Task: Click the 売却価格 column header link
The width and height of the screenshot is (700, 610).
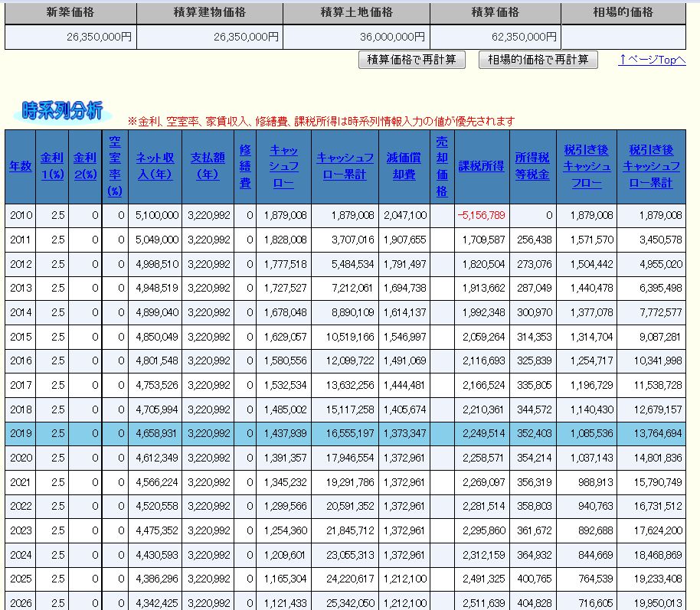Action: pos(442,166)
